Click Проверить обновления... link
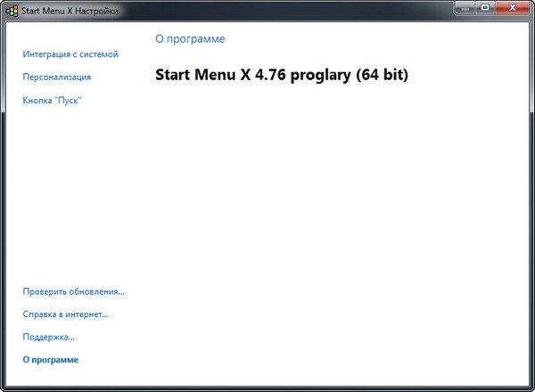The width and height of the screenshot is (535, 392). [74, 292]
